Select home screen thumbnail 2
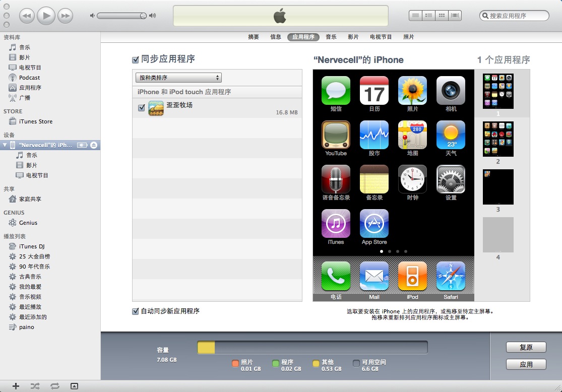 (498, 139)
